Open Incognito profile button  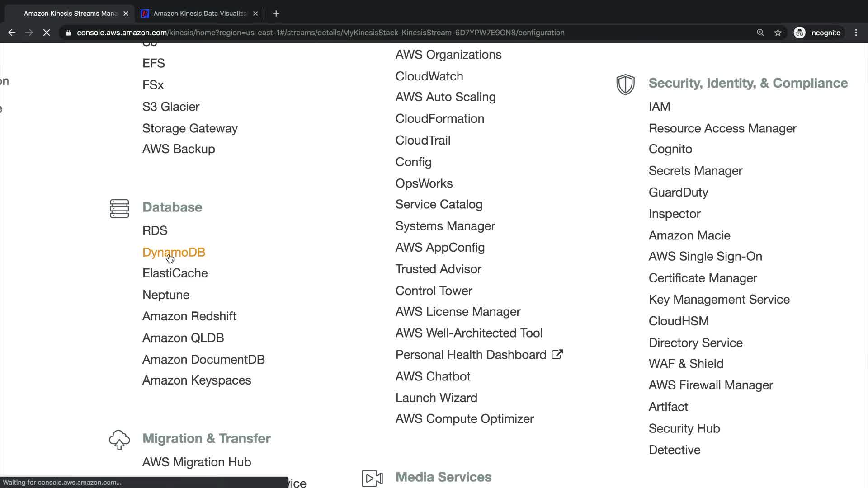(x=817, y=33)
